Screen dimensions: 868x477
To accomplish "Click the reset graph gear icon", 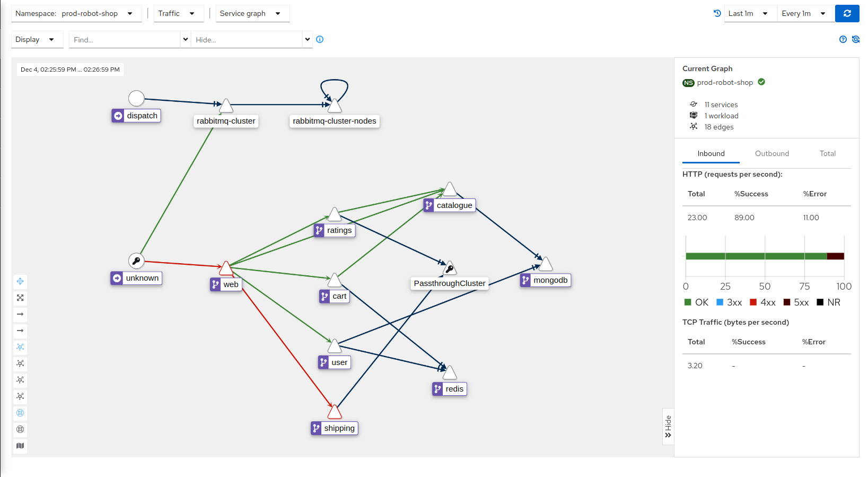I will pos(855,39).
